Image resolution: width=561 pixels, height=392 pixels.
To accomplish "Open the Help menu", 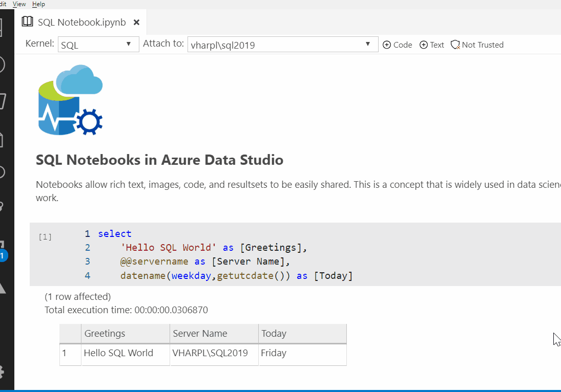I will 38,4.
